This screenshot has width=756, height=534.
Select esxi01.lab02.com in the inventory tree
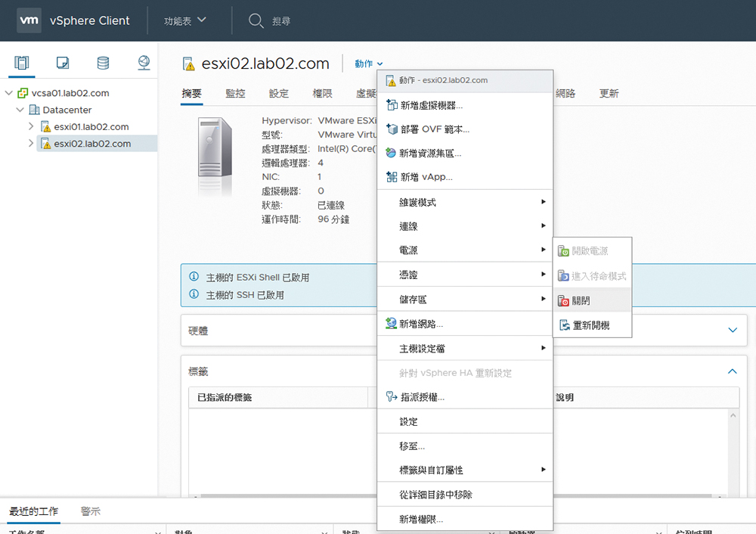(91, 127)
